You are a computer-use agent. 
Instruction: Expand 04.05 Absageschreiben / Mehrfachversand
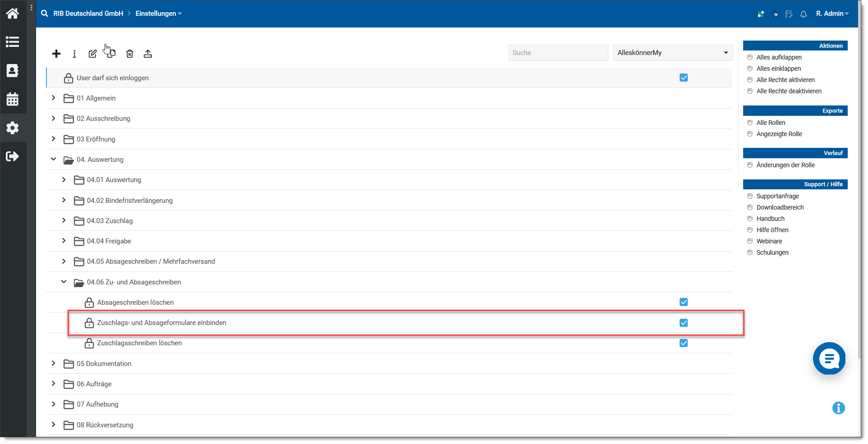pyautogui.click(x=64, y=261)
